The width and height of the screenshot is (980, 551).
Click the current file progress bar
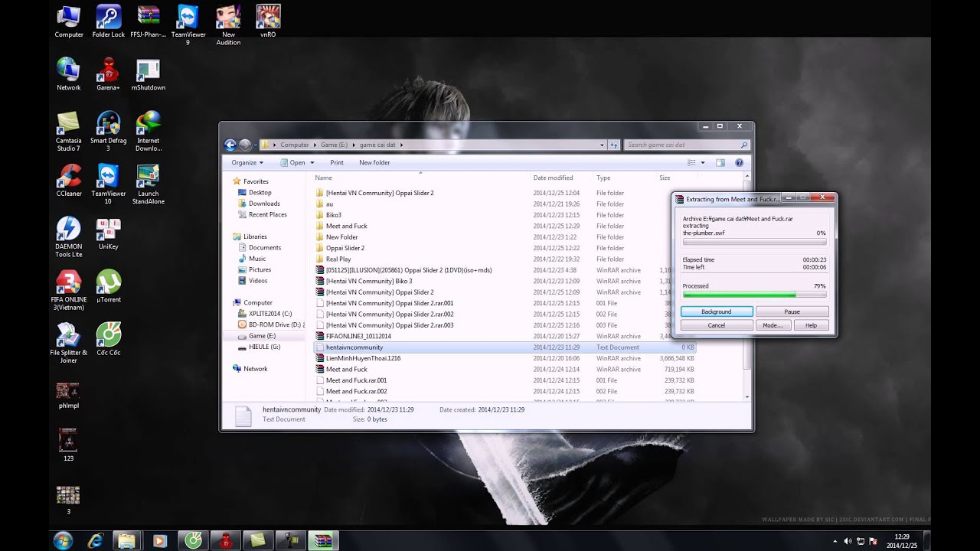click(754, 241)
